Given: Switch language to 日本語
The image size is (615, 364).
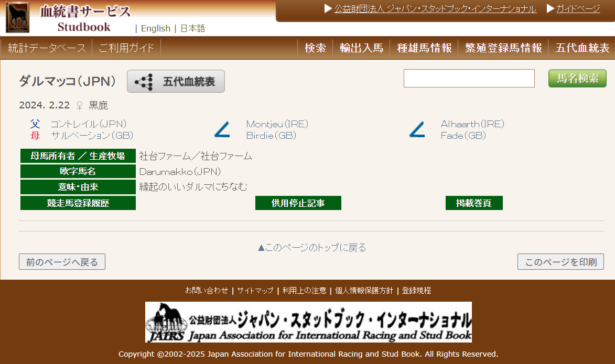Looking at the screenshot, I should pyautogui.click(x=192, y=29).
